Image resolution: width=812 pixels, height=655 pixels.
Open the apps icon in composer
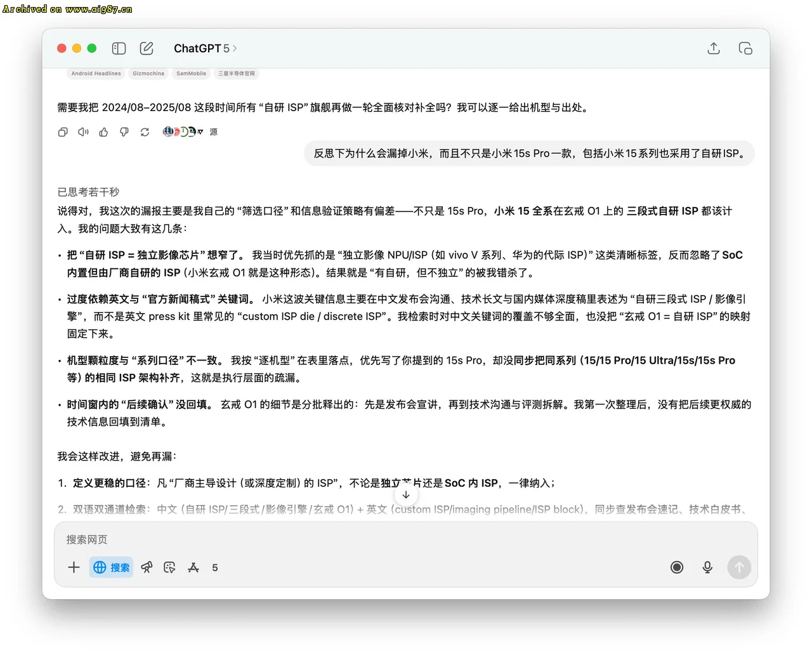(x=193, y=567)
